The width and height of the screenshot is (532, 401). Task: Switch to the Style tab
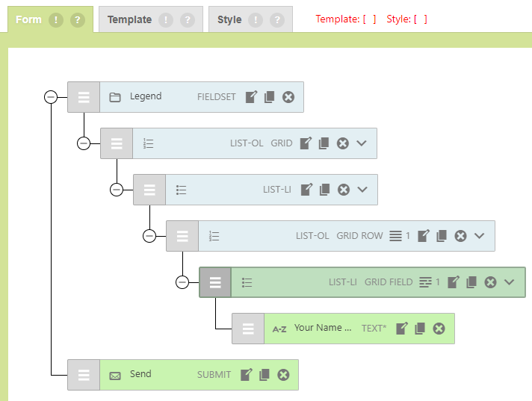coord(229,20)
